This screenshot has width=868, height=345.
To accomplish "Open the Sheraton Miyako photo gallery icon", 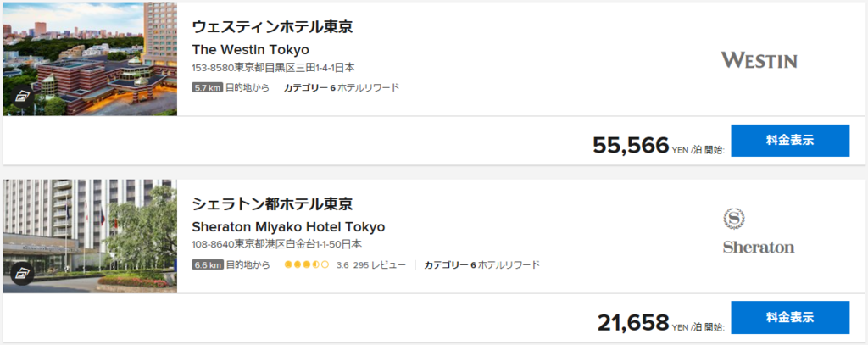I will (x=21, y=274).
